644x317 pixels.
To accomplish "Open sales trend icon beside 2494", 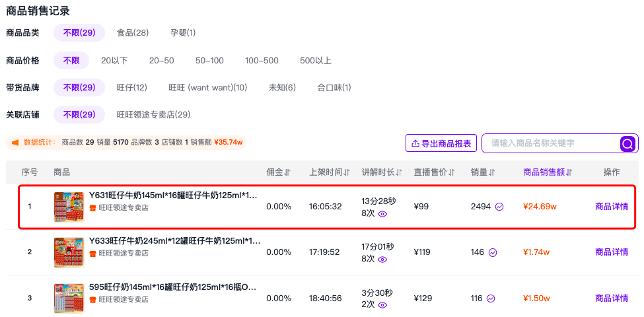I will pos(499,207).
